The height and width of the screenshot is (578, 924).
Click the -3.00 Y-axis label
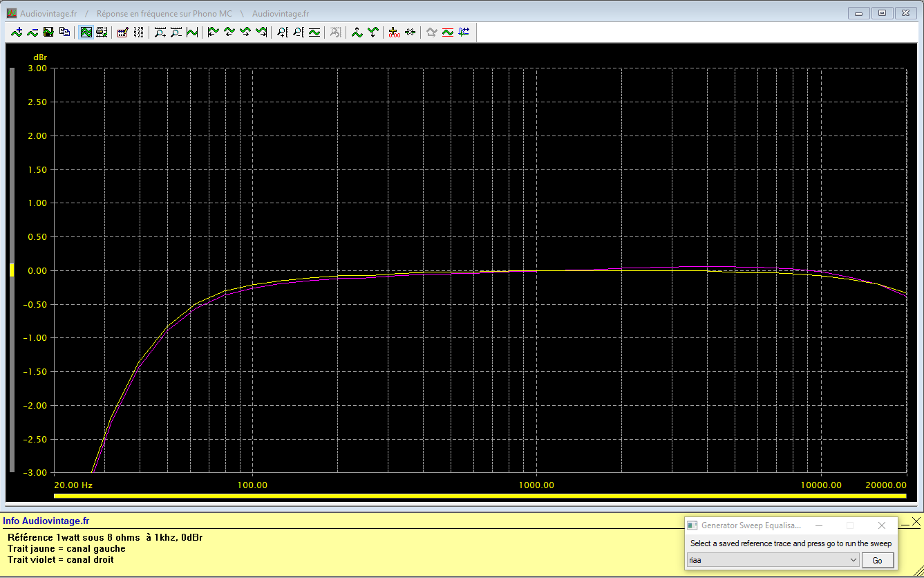coord(36,473)
